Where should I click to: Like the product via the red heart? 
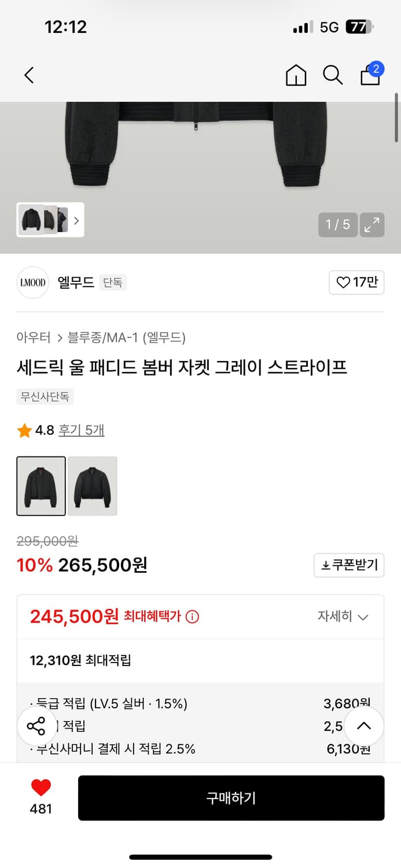click(41, 788)
